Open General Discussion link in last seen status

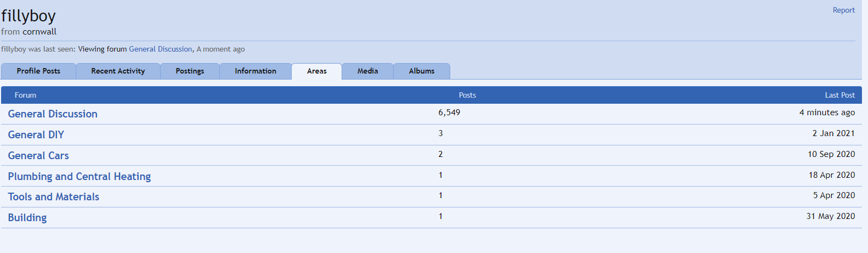point(160,49)
